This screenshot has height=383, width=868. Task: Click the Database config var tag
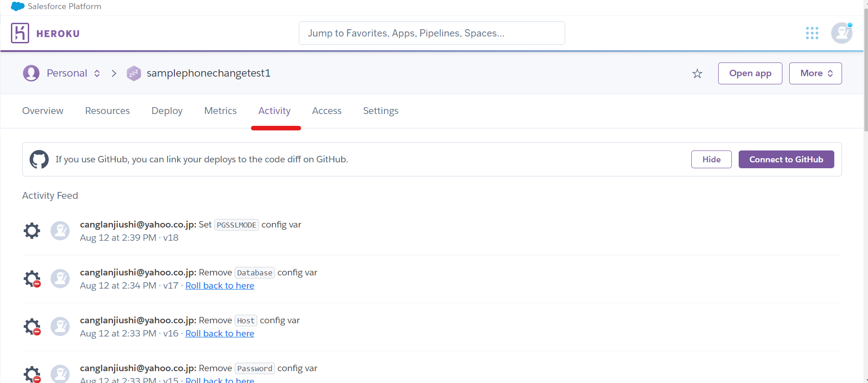[x=255, y=273]
